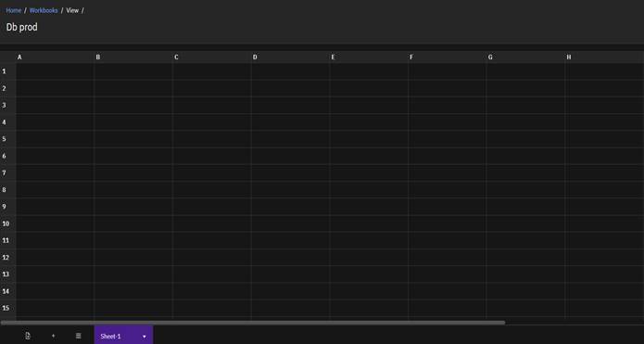The image size is (644, 344).
Task: Click the View breadcrumb item
Action: (72, 10)
